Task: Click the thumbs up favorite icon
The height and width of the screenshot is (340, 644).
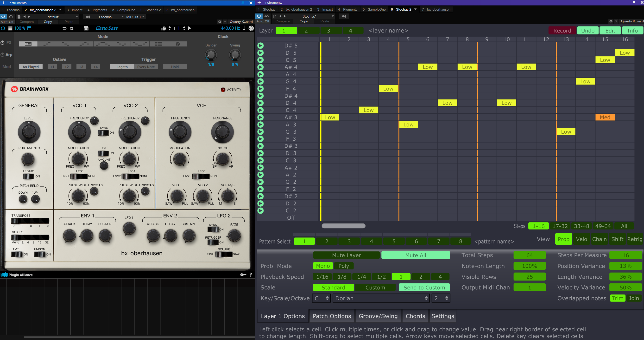Action: pyautogui.click(x=164, y=28)
